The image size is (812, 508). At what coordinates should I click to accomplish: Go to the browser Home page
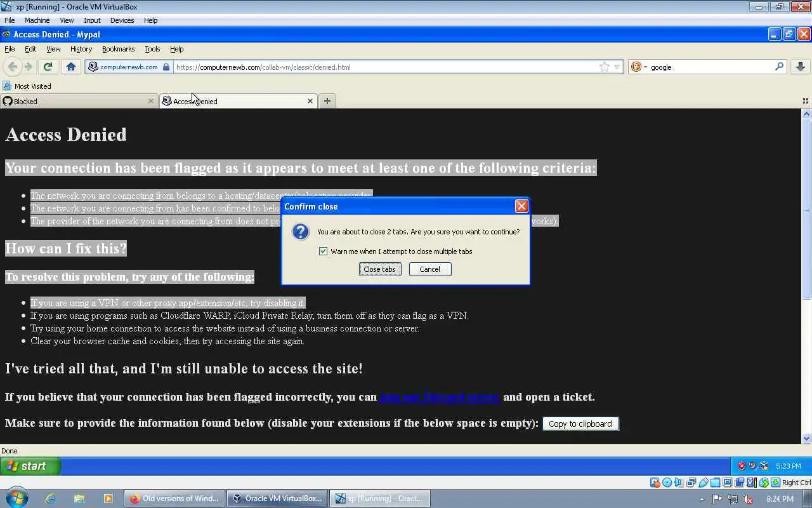point(71,67)
